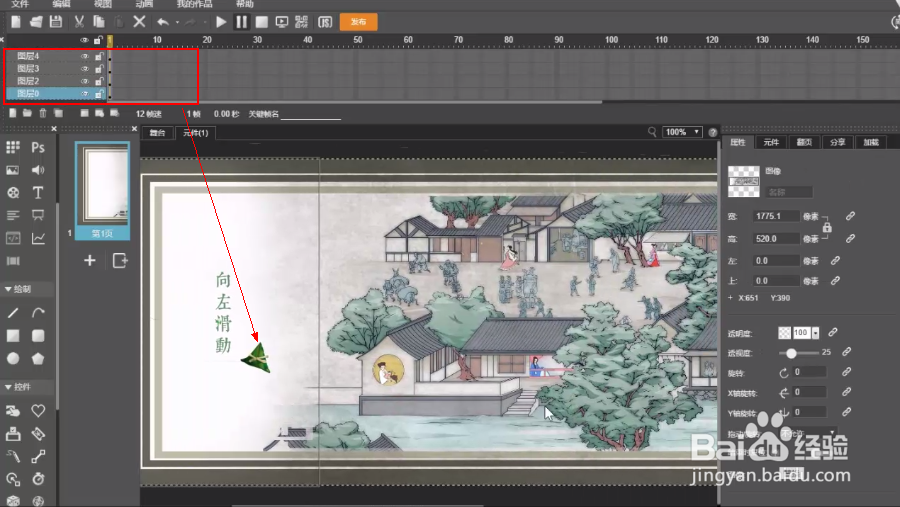
Task: Stop the animation playback
Action: pyautogui.click(x=262, y=22)
